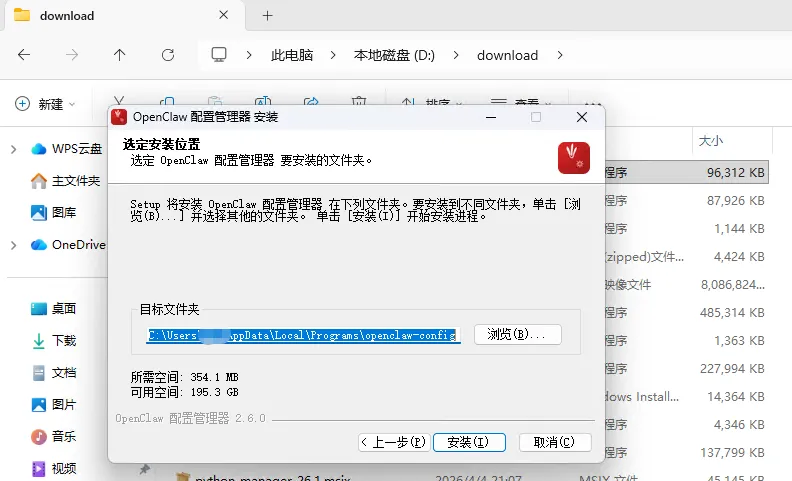Screen dimensions: 792x481
Task: Close the OpenClaw installer dialog
Action: 582,117
